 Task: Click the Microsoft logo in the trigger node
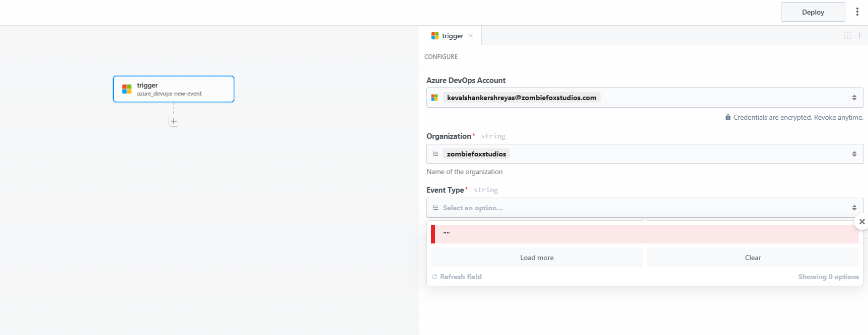[127, 89]
